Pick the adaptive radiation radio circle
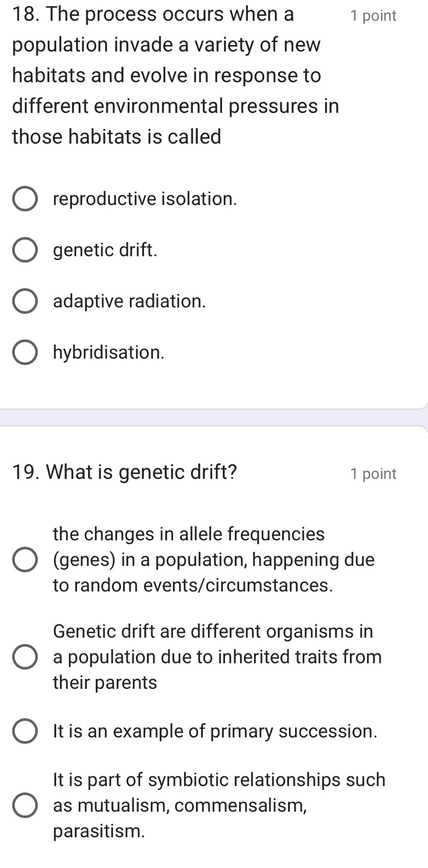 (x=25, y=301)
